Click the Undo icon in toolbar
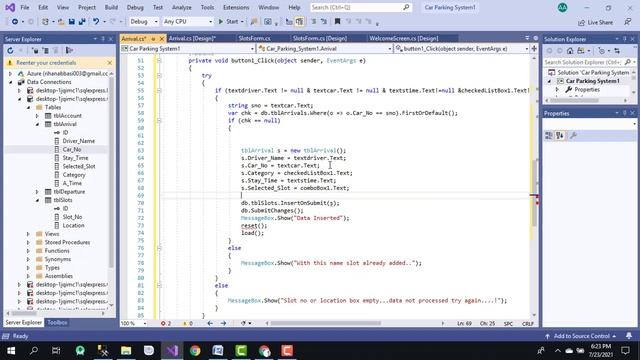Screen dimensions: 640x360 click(x=96, y=22)
